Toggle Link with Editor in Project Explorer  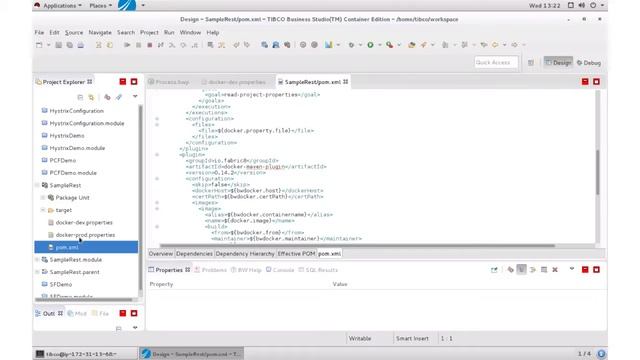pyautogui.click(x=91, y=97)
